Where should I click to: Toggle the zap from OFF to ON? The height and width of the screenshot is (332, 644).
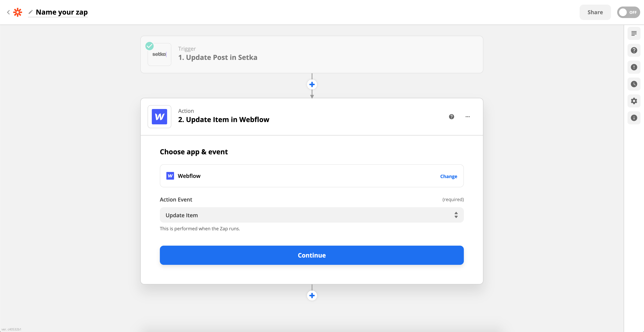click(x=628, y=12)
